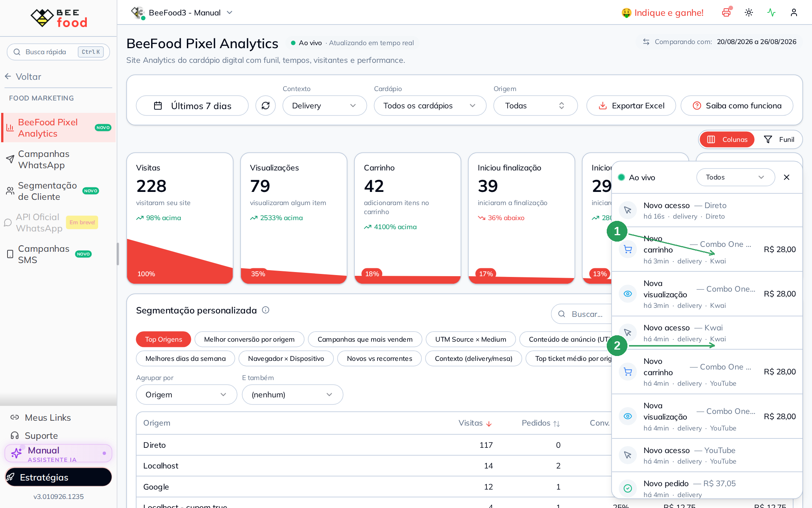The image size is (812, 508).
Task: Switch to Funil view
Action: click(x=779, y=140)
